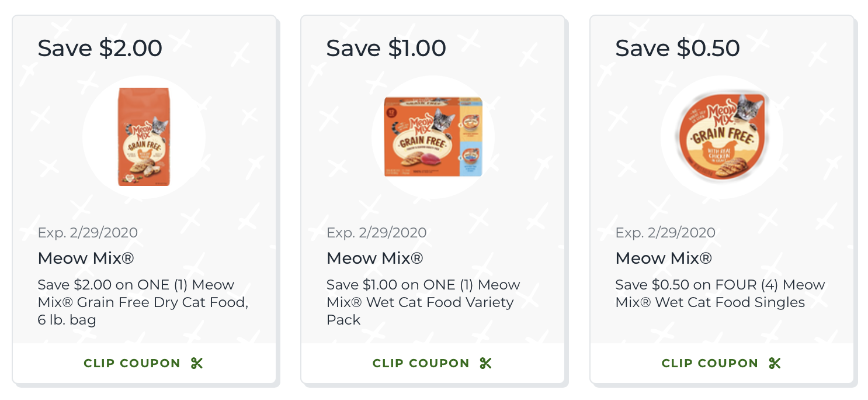Select the "Save $1.00" heading
Viewport: 868px width, 400px height.
point(386,48)
